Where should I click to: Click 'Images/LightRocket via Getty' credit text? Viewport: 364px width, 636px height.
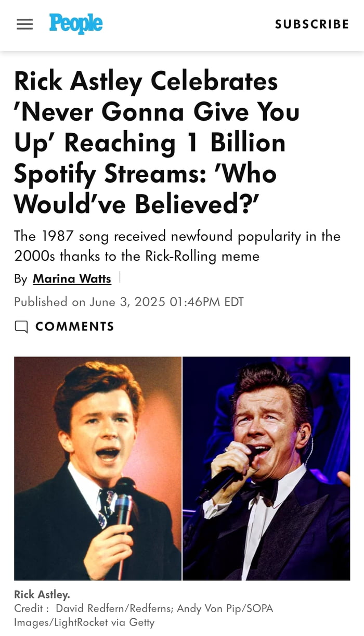tap(84, 622)
